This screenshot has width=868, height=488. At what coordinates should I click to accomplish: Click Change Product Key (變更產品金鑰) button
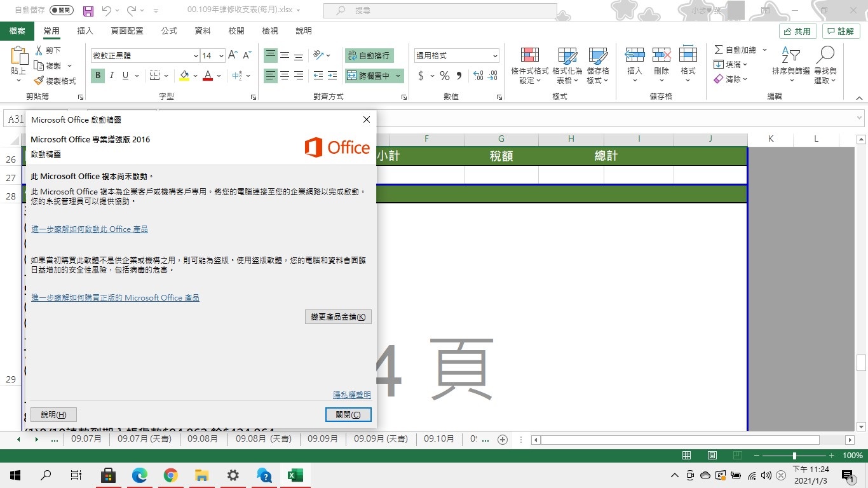pyautogui.click(x=338, y=316)
